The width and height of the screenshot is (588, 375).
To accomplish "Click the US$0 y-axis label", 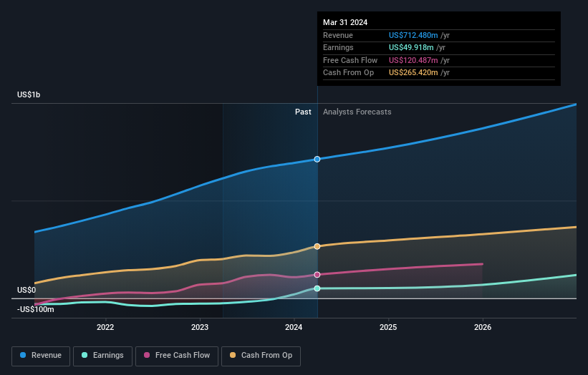I will click(x=26, y=291).
